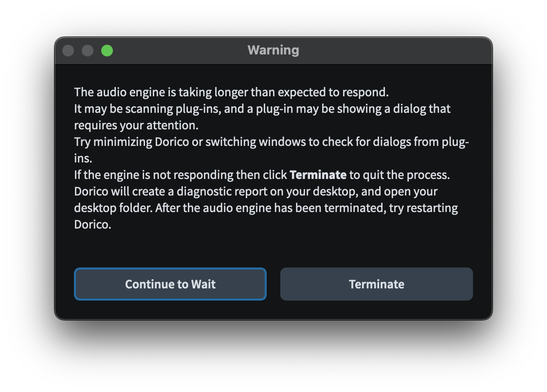Click the line starting 'It may be scanning plug-ins'

point(262,109)
